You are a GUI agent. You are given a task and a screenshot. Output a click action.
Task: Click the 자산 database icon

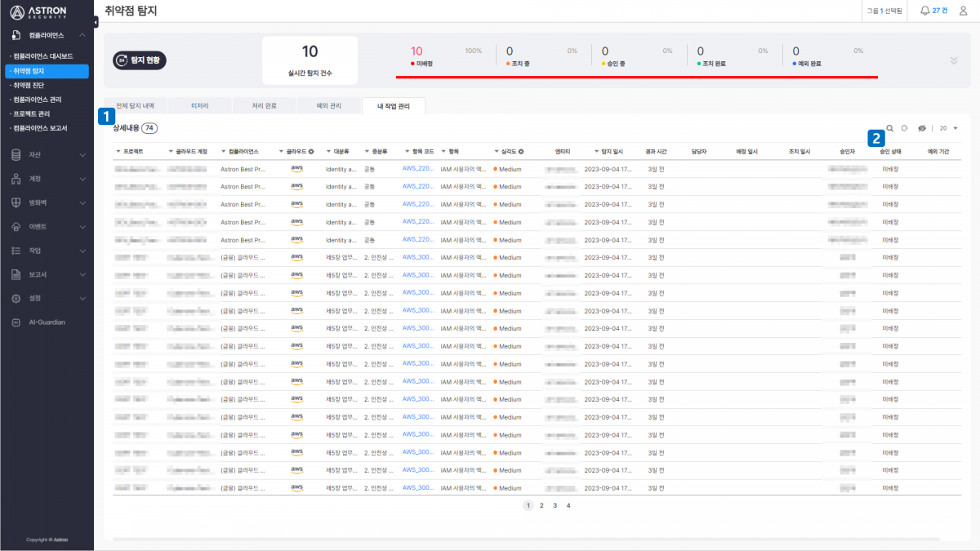16,154
